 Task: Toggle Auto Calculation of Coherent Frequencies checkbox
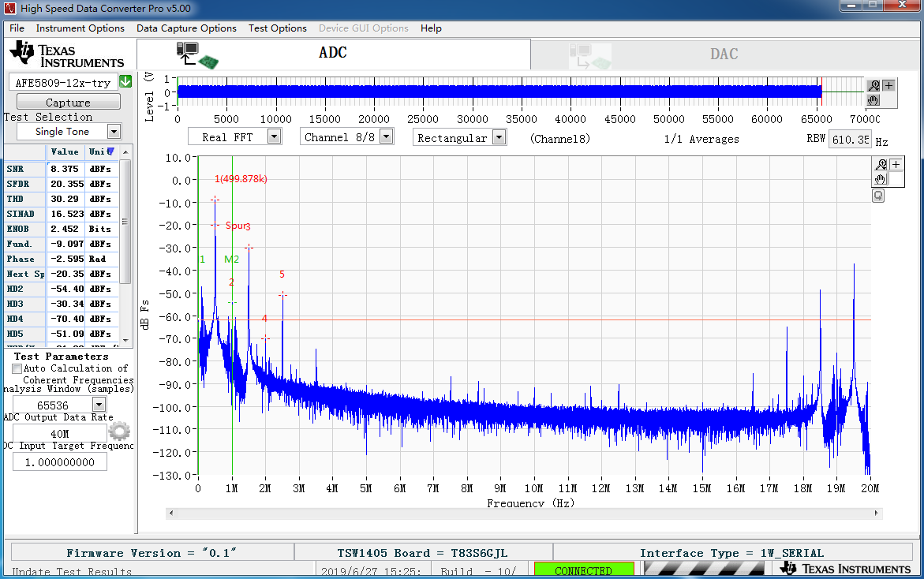pyautogui.click(x=17, y=368)
